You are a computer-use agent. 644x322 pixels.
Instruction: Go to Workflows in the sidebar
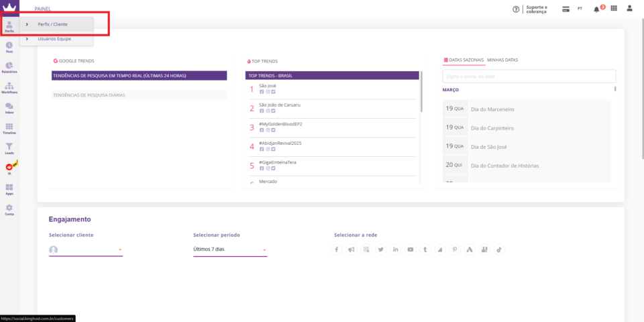pyautogui.click(x=9, y=88)
